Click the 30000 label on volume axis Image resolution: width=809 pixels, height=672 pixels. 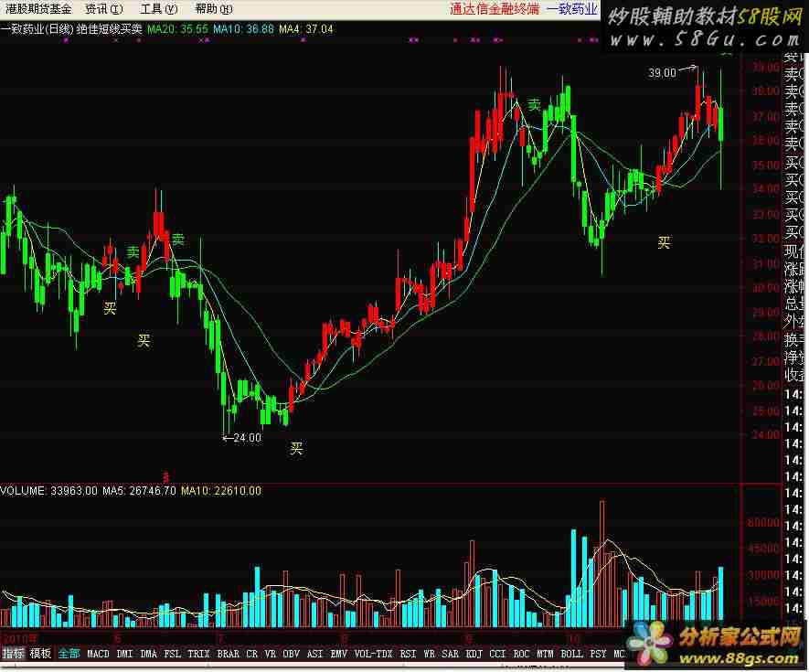[762, 574]
